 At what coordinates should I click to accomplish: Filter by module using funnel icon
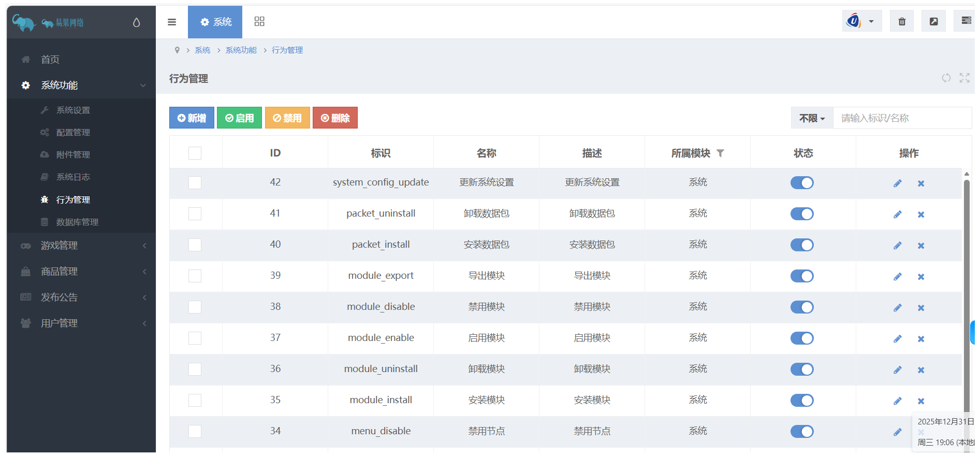(x=720, y=153)
